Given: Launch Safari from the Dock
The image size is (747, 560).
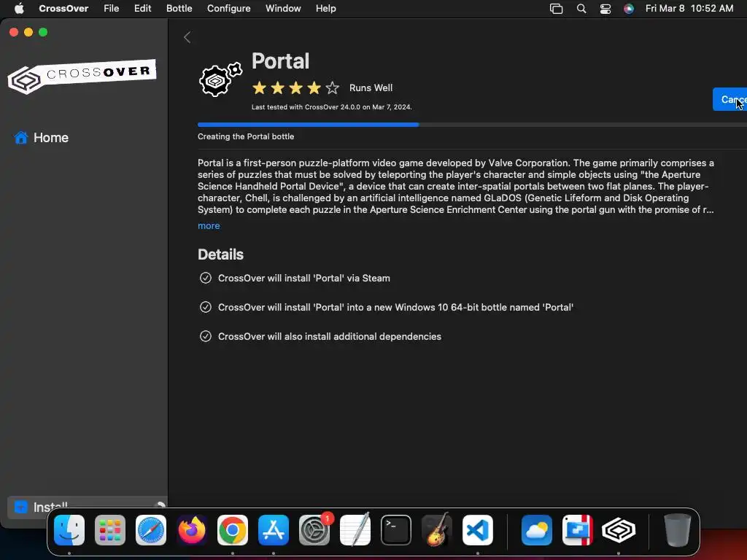Looking at the screenshot, I should pyautogui.click(x=151, y=530).
